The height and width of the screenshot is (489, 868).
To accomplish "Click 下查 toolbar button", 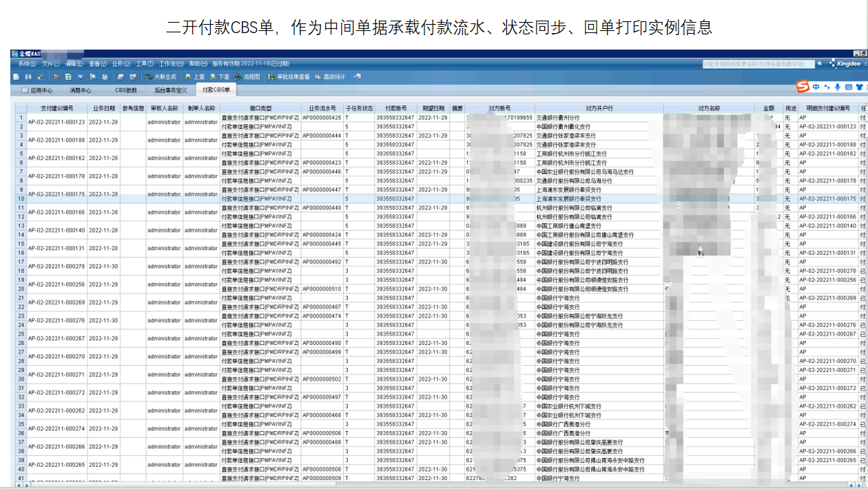I will pyautogui.click(x=220, y=76).
